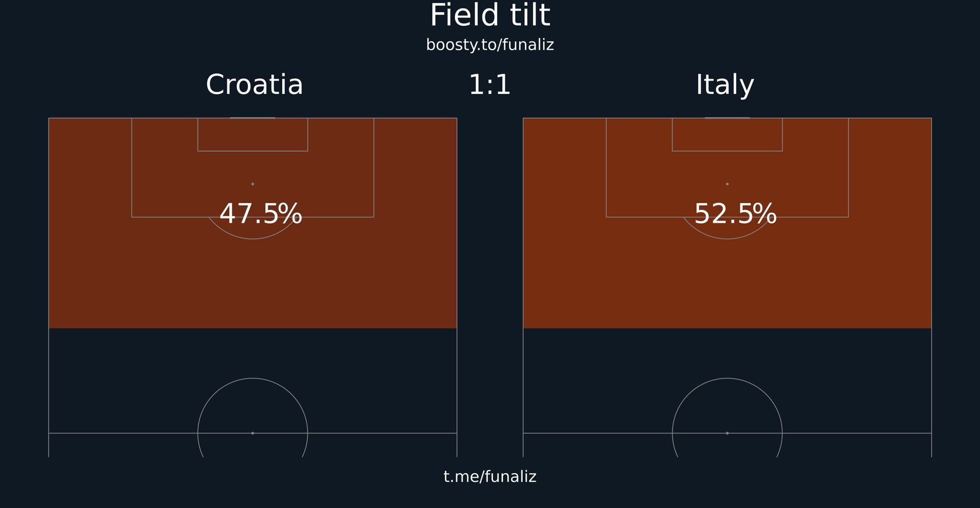Click the Field tilt title
980x508 pixels.
coord(490,16)
